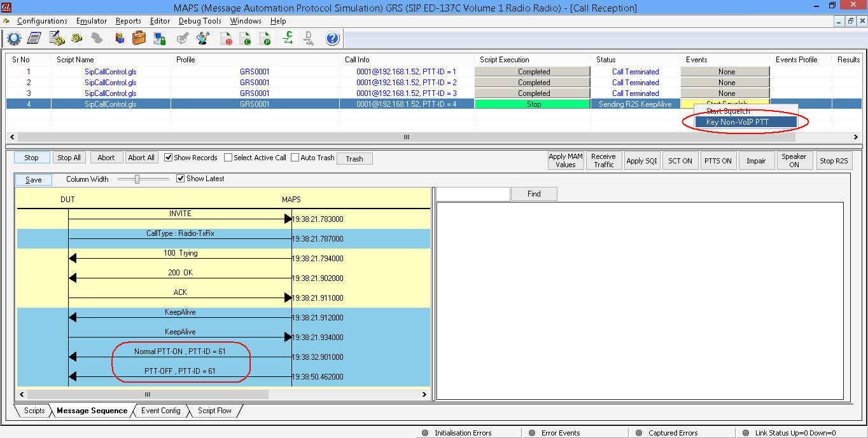Viewport: 868px width, 438px height.
Task: Click the Stop All button
Action: (69, 158)
